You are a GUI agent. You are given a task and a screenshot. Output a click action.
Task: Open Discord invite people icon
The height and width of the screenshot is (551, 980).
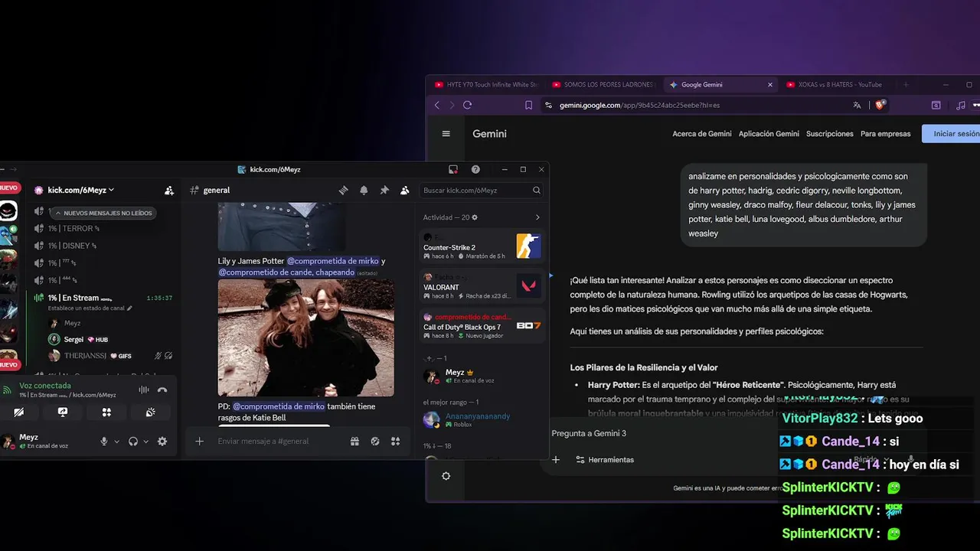tap(169, 191)
